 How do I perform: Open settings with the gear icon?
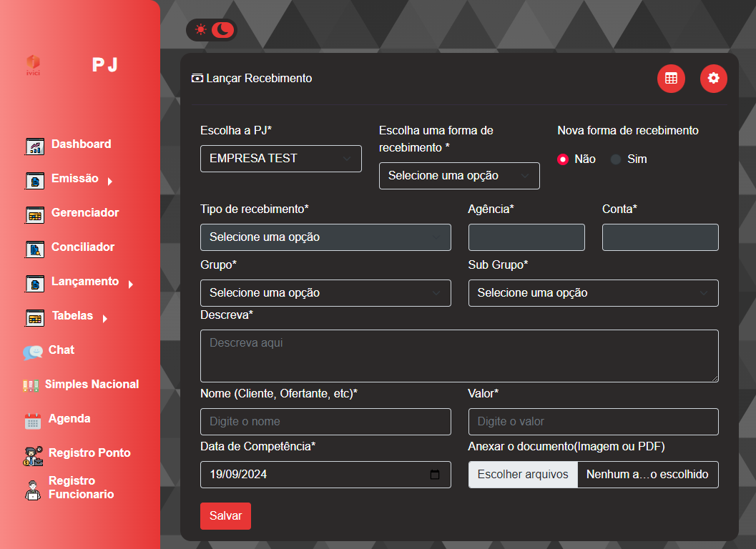pyautogui.click(x=713, y=79)
